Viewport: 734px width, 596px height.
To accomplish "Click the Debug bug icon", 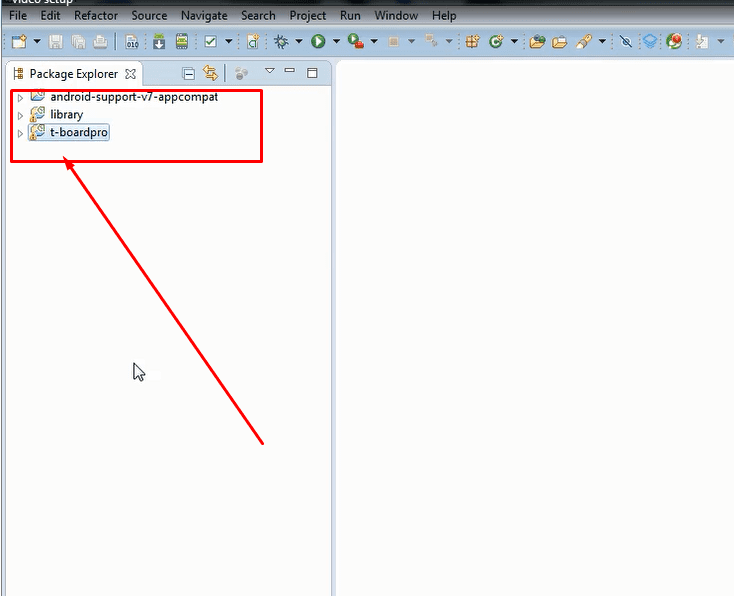I will pyautogui.click(x=281, y=42).
